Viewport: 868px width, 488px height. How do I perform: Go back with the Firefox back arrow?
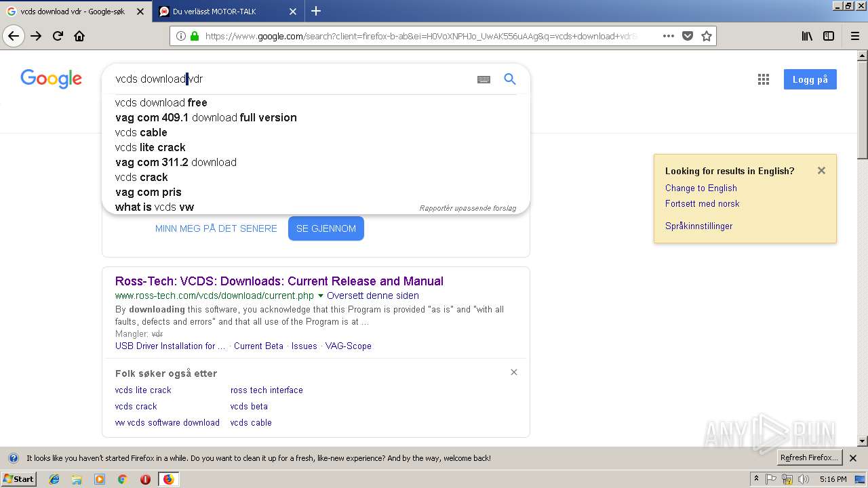14,36
